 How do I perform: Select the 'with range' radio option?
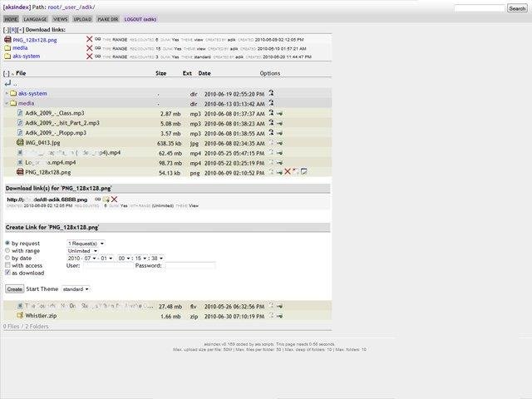[x=7, y=250]
